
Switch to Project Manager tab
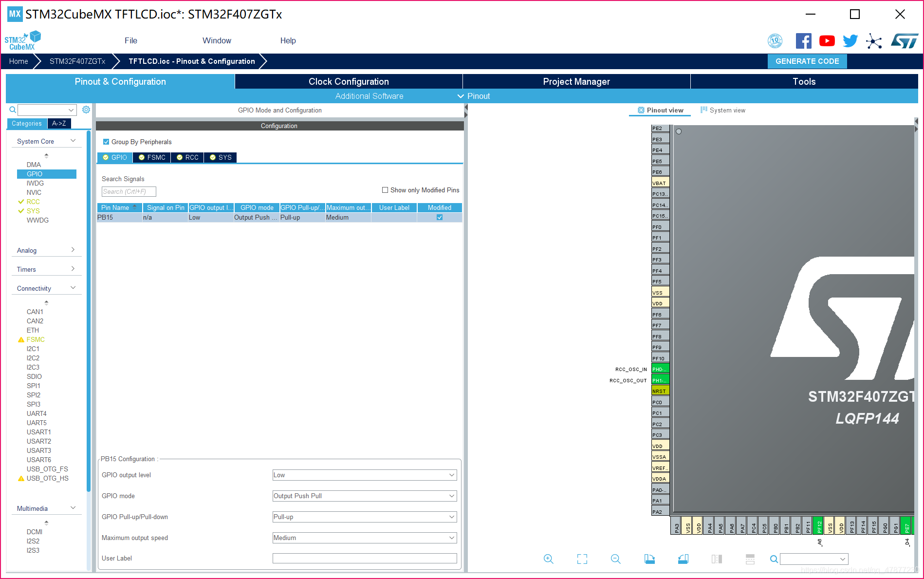tap(576, 81)
